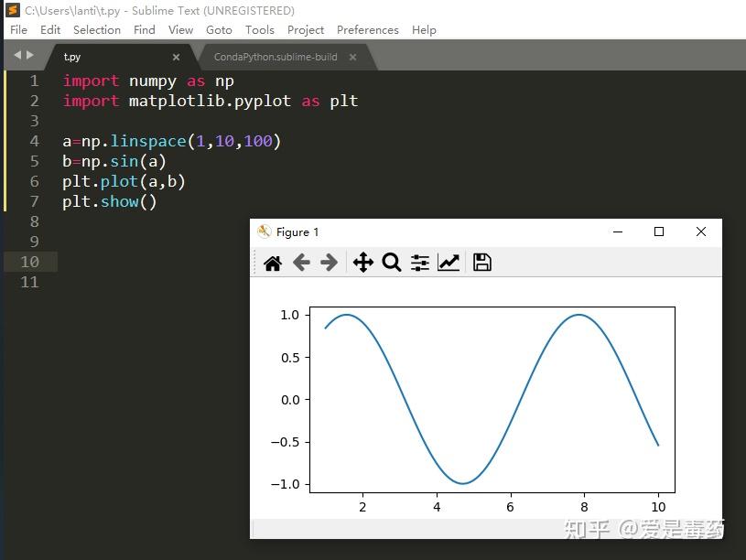Close the t.py tab
The width and height of the screenshot is (746, 560).
[175, 56]
